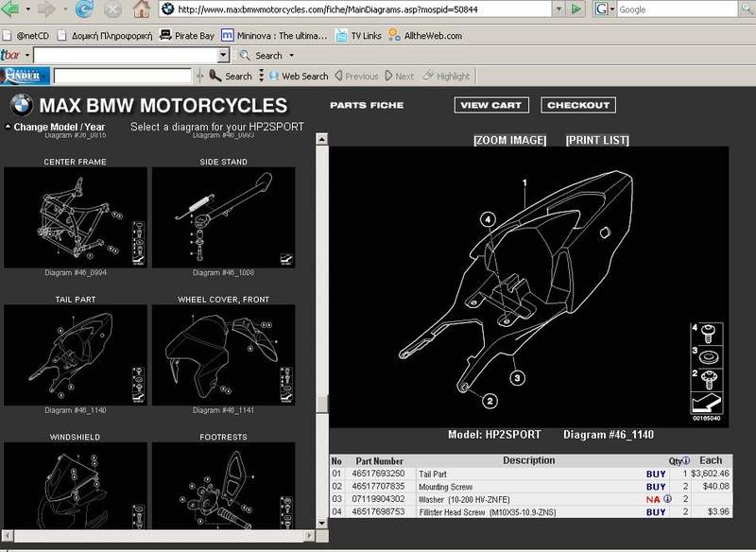Open the Tail Part diagram thumbnail

76,354
